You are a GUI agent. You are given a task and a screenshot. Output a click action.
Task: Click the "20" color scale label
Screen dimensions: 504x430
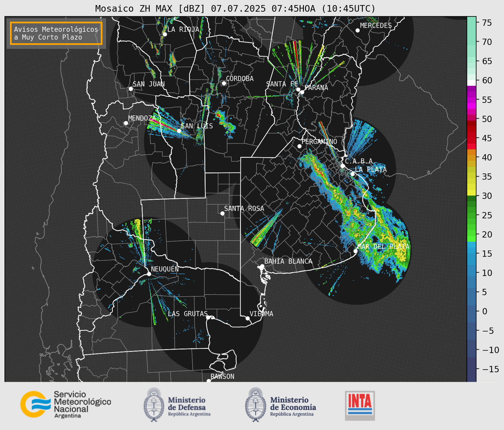point(487,234)
